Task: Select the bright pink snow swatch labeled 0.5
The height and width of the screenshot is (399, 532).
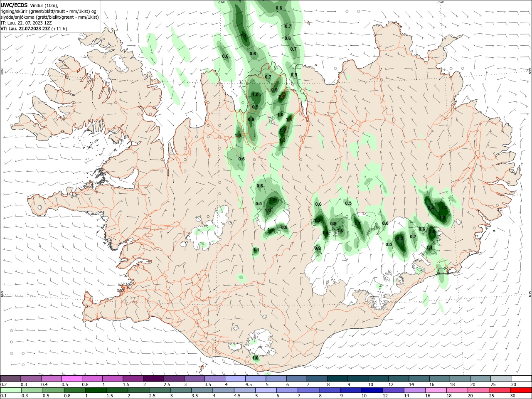Action: [72, 379]
